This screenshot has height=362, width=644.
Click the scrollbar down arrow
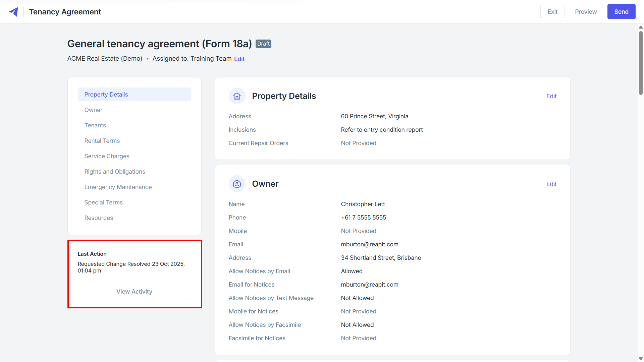tap(641, 359)
